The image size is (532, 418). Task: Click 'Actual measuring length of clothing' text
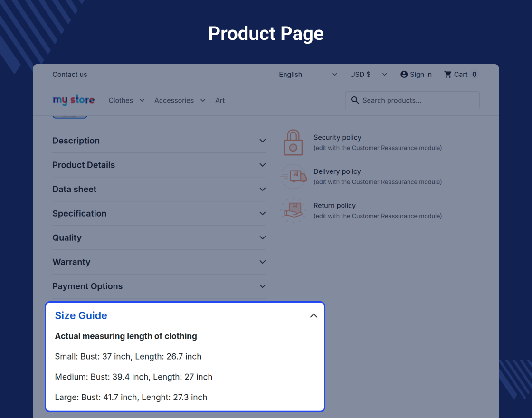click(x=126, y=336)
